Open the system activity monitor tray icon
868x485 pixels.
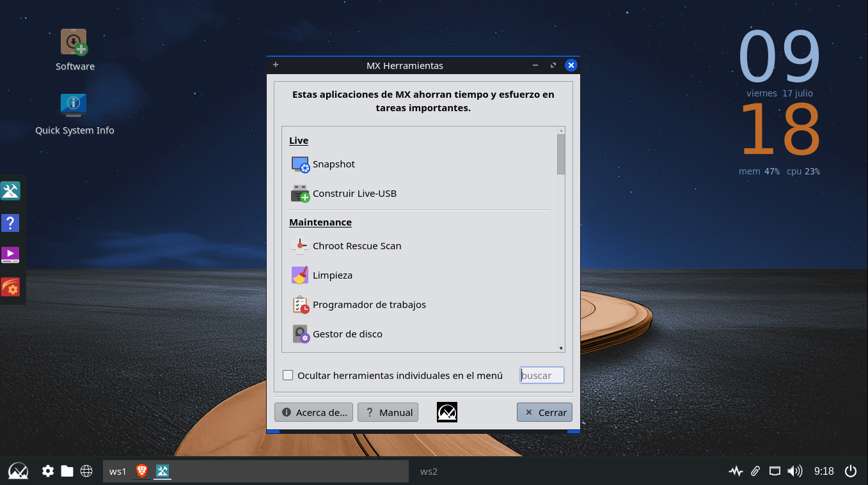(736, 471)
